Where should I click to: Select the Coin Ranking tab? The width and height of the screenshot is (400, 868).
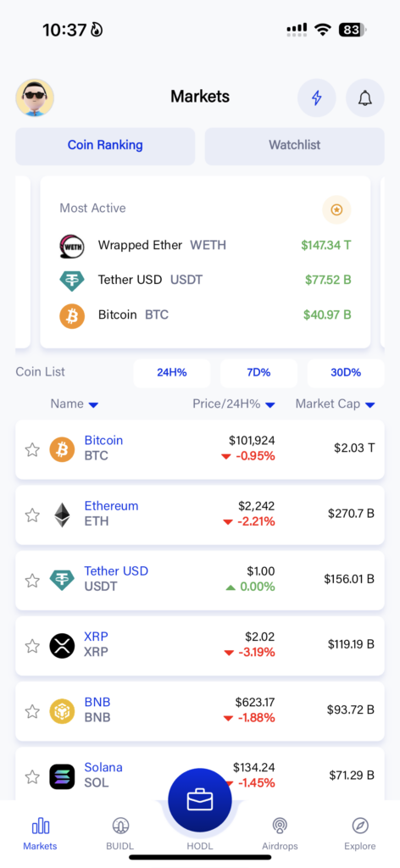[105, 146]
